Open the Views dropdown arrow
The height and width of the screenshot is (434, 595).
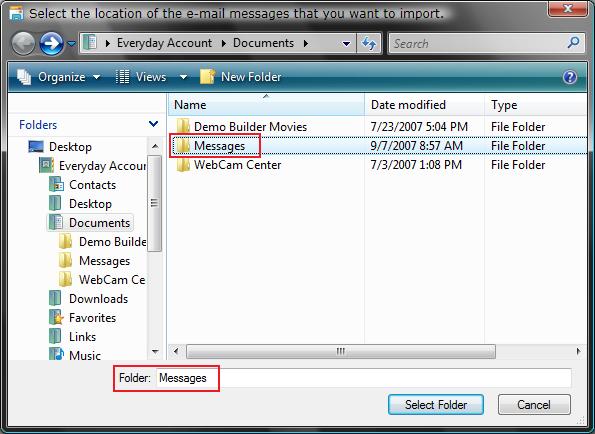(x=183, y=77)
